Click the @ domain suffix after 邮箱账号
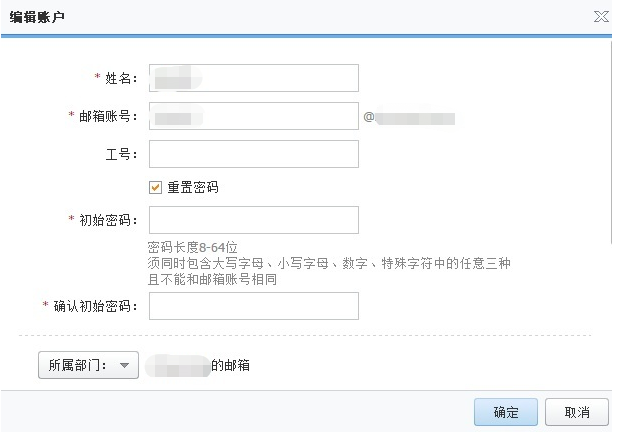 (409, 118)
